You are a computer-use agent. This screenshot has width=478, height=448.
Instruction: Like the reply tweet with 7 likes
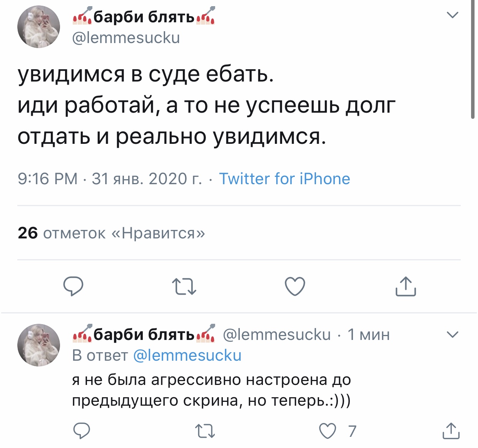(x=328, y=431)
